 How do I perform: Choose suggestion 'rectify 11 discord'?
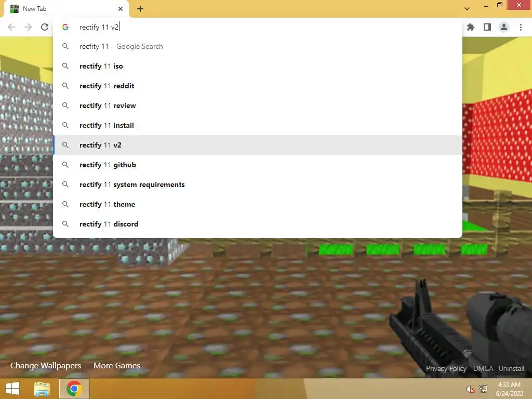258,224
